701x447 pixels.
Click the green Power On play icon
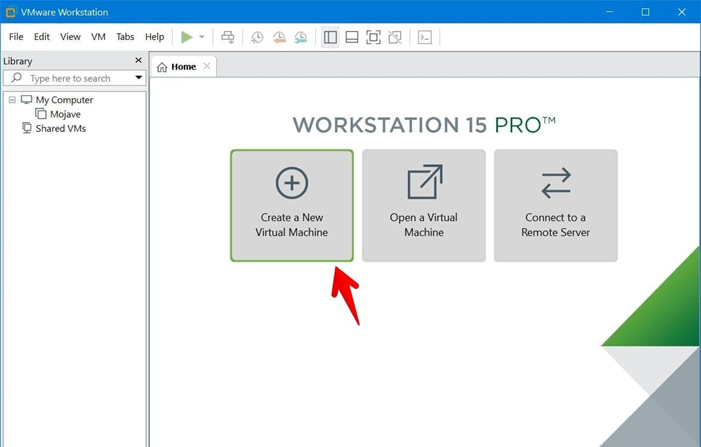(x=187, y=37)
